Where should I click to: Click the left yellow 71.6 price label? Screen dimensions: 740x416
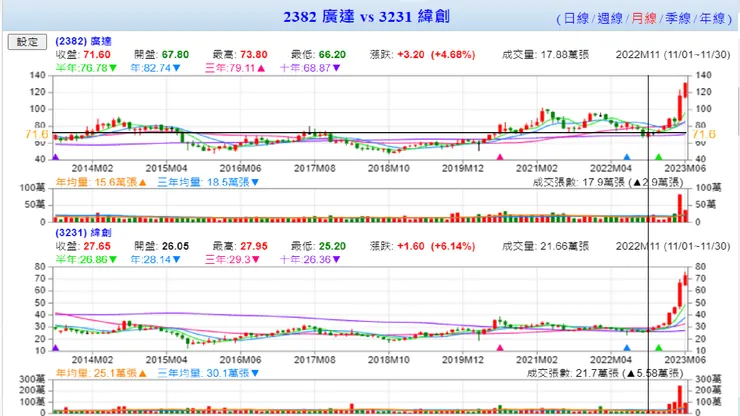37,135
